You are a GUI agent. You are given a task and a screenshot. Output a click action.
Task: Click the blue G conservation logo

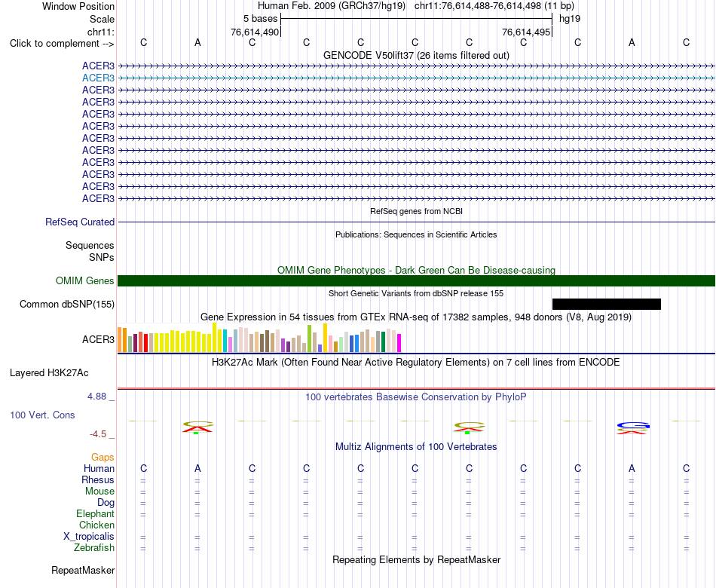632,426
